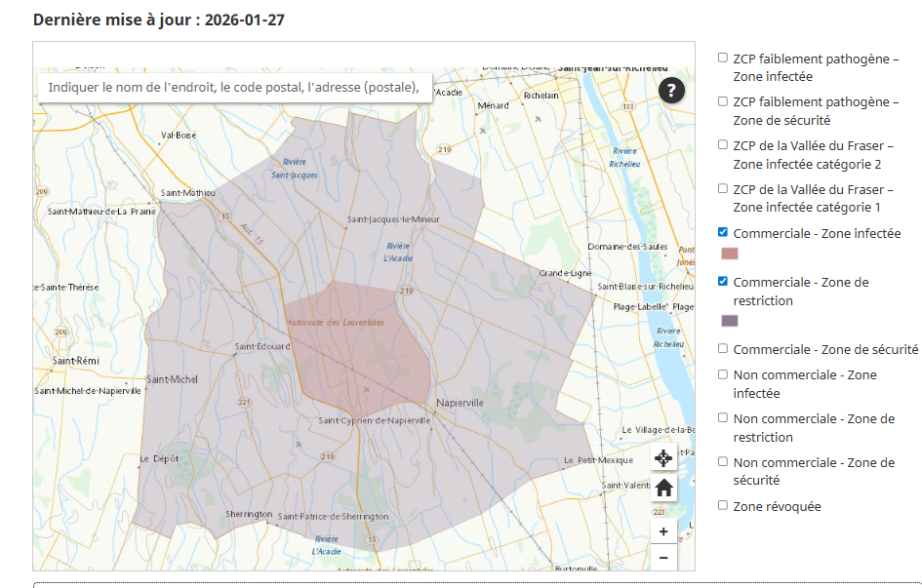Click the pan/move arrows map icon
This screenshot has width=922, height=588.
click(x=663, y=457)
